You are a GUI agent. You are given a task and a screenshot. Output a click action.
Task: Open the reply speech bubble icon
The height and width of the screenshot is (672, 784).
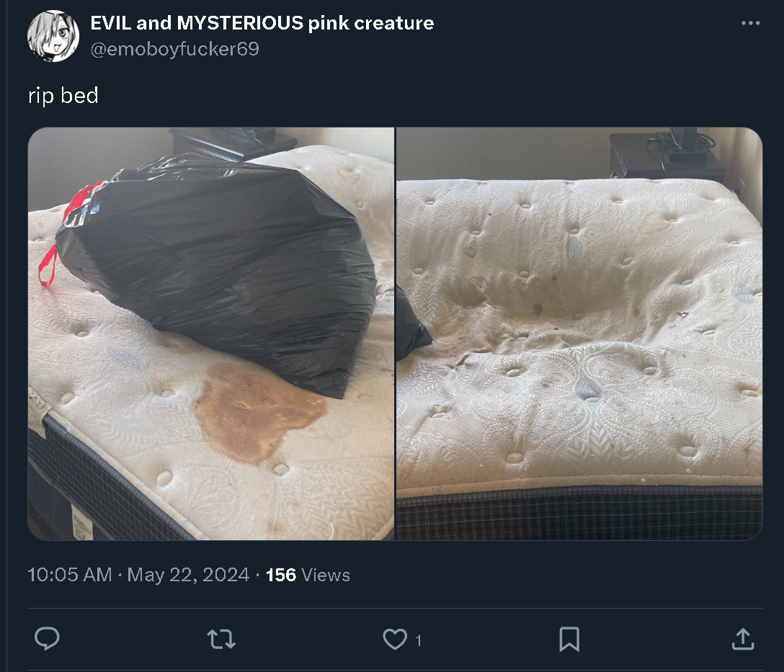(x=47, y=639)
